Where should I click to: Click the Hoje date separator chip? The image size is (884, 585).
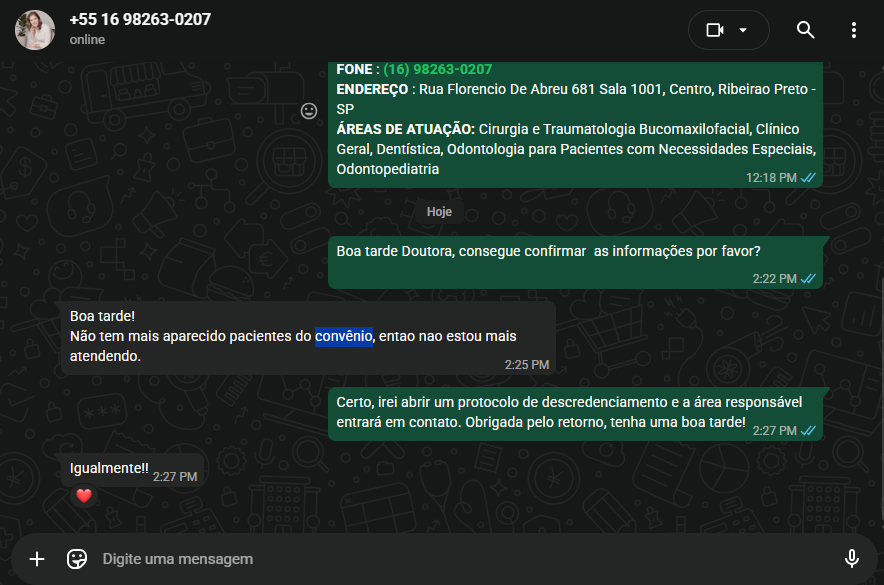coord(439,212)
